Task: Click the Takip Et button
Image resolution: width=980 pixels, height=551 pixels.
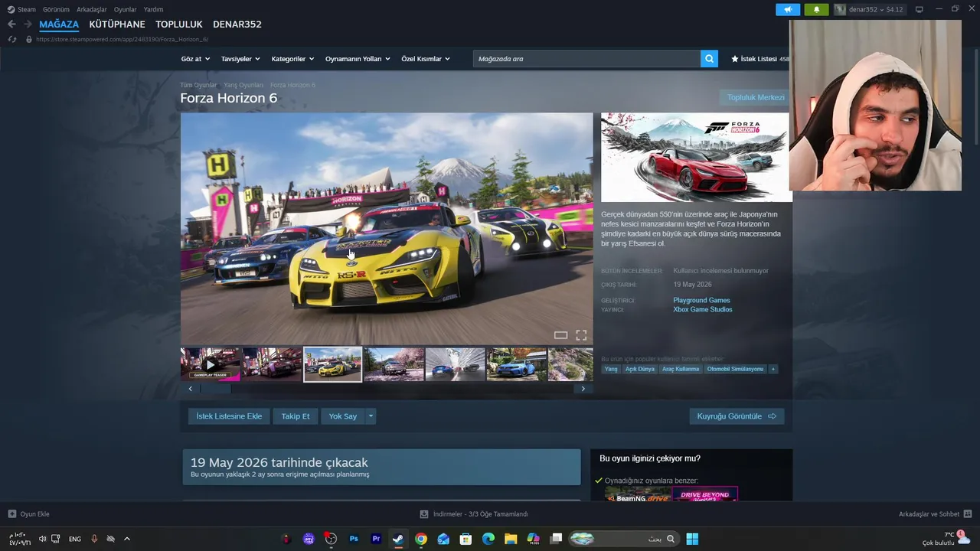Action: 296,416
